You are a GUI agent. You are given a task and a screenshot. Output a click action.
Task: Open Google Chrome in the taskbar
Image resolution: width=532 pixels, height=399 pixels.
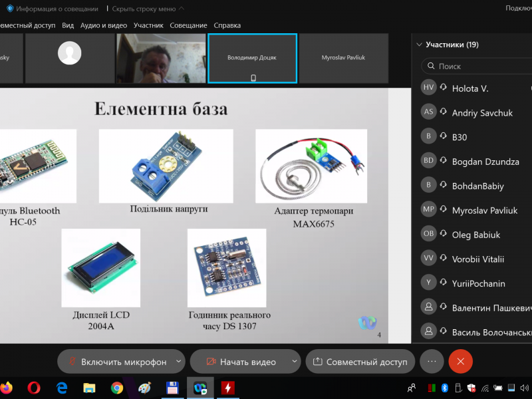117,387
